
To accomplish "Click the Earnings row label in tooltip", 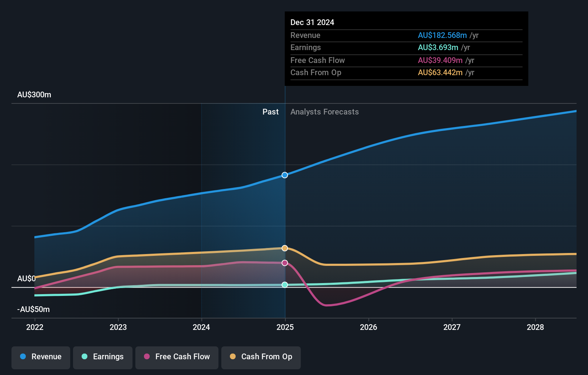I will click(305, 48).
